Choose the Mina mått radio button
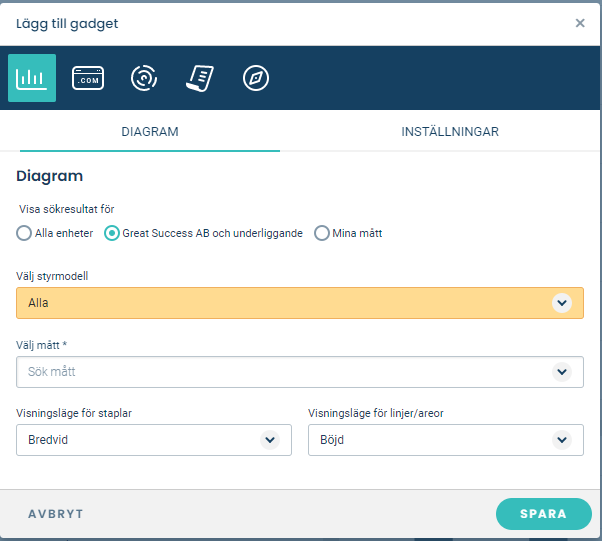602x541 pixels. tap(322, 233)
